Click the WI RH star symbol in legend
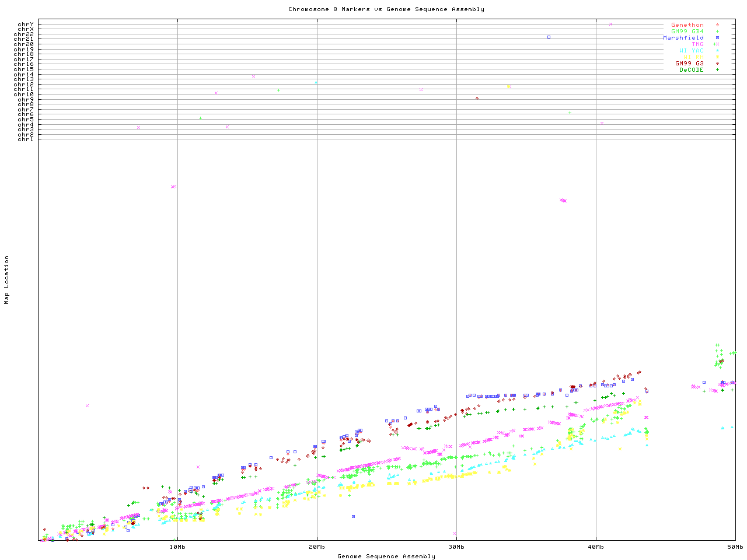 [717, 57]
